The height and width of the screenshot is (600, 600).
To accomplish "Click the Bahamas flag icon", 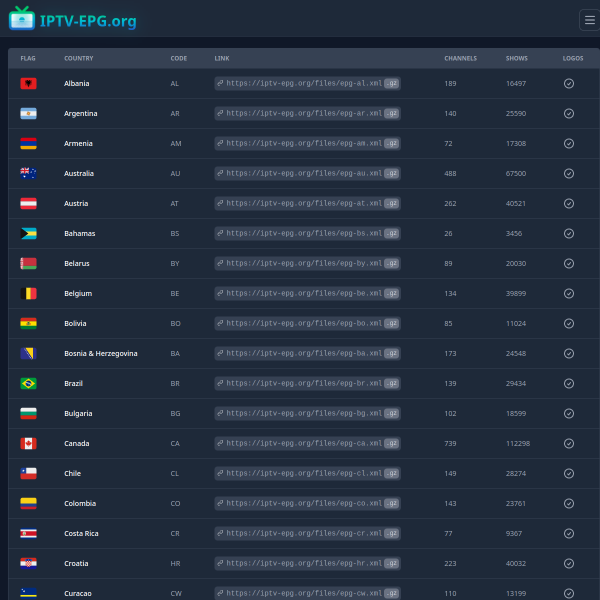I will (28, 233).
